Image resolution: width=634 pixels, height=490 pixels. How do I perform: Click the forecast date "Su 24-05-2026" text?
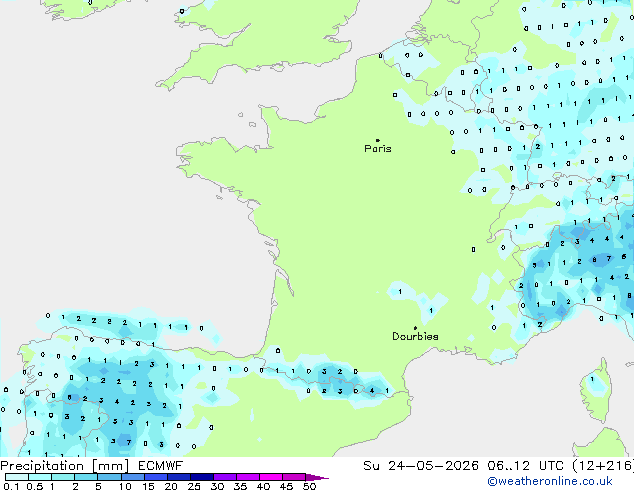click(421, 466)
